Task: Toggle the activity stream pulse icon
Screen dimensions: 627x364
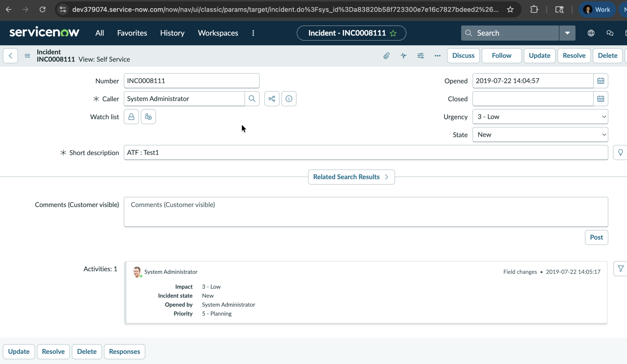Action: (404, 56)
